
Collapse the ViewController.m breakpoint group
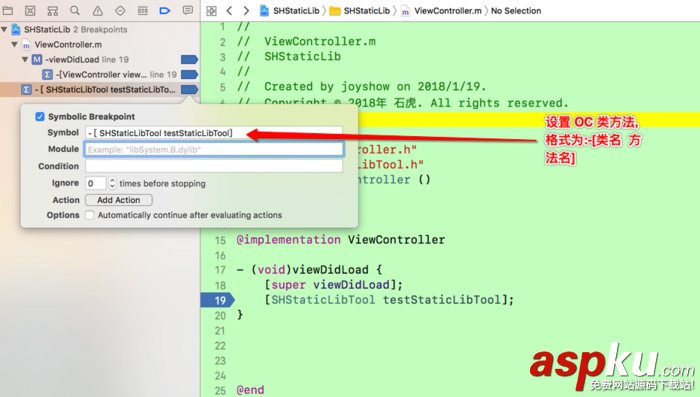coord(15,45)
